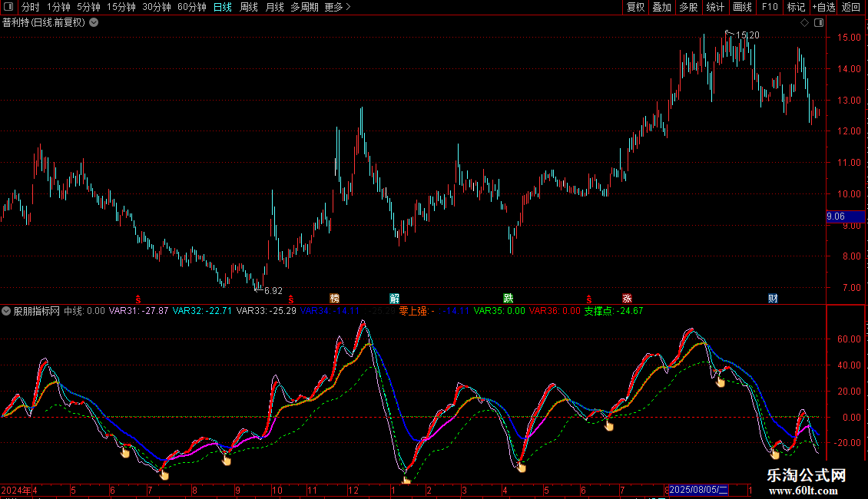Viewport: 868px width, 499px height.
Task: Click the 跌 info marker
Action: (x=509, y=298)
